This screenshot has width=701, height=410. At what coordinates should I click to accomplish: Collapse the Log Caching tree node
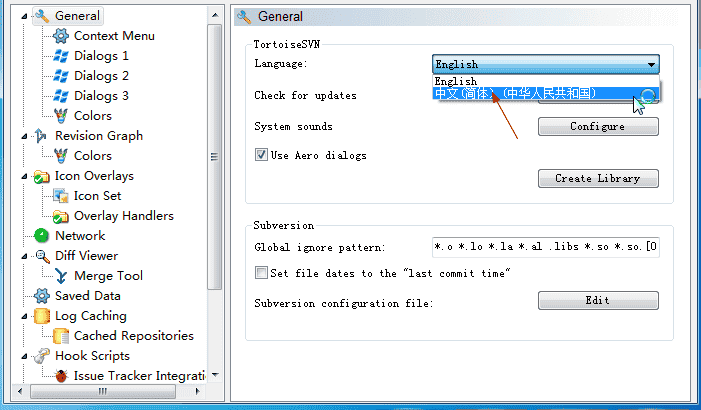coord(24,317)
